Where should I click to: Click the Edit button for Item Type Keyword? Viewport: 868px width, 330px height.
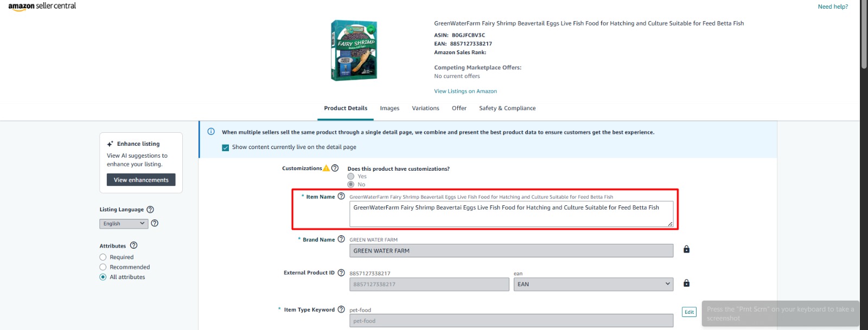click(x=689, y=312)
